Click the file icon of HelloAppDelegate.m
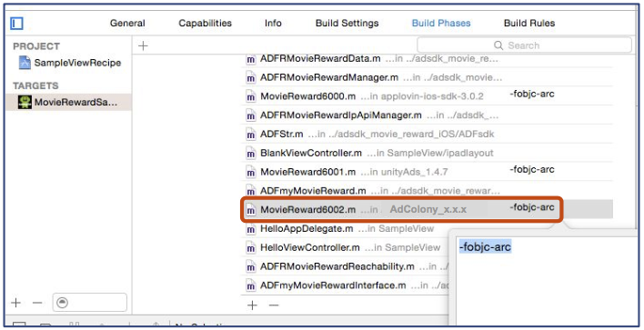 coord(250,228)
